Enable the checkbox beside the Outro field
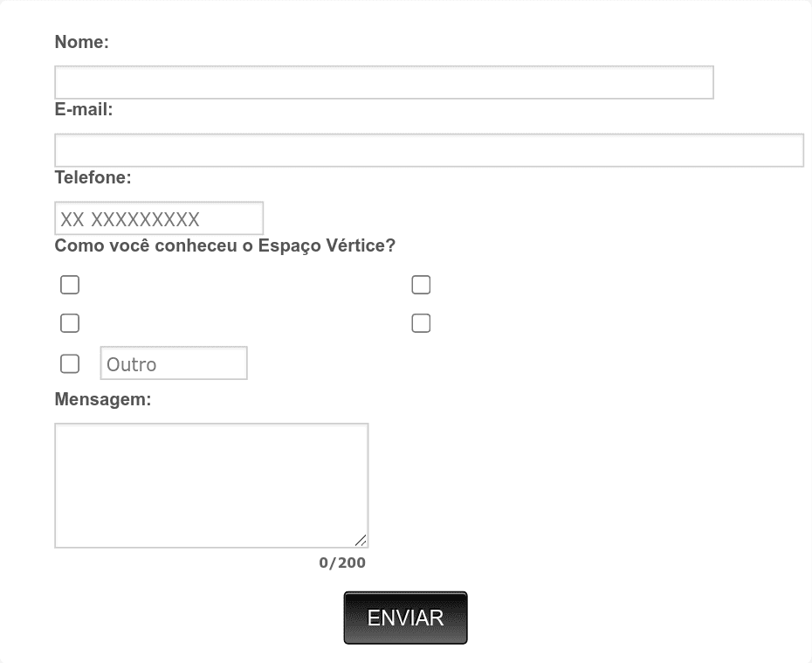The height and width of the screenshot is (663, 812). [x=70, y=363]
